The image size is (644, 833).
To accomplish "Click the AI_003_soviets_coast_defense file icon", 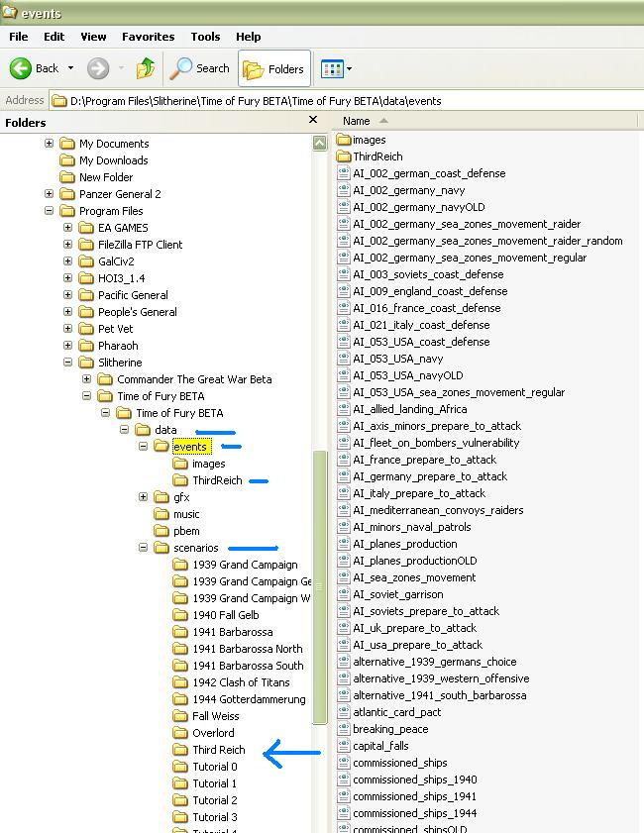I will click(x=344, y=274).
